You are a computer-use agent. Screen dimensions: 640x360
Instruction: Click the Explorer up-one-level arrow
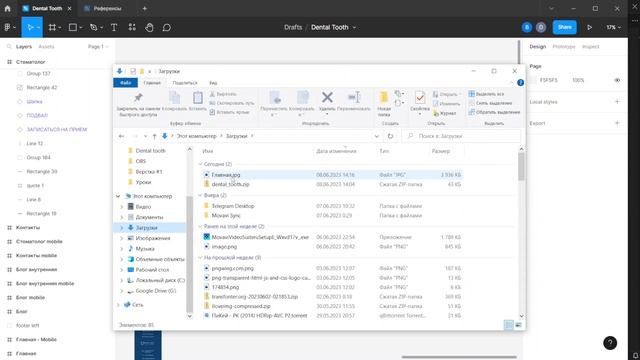(x=154, y=136)
